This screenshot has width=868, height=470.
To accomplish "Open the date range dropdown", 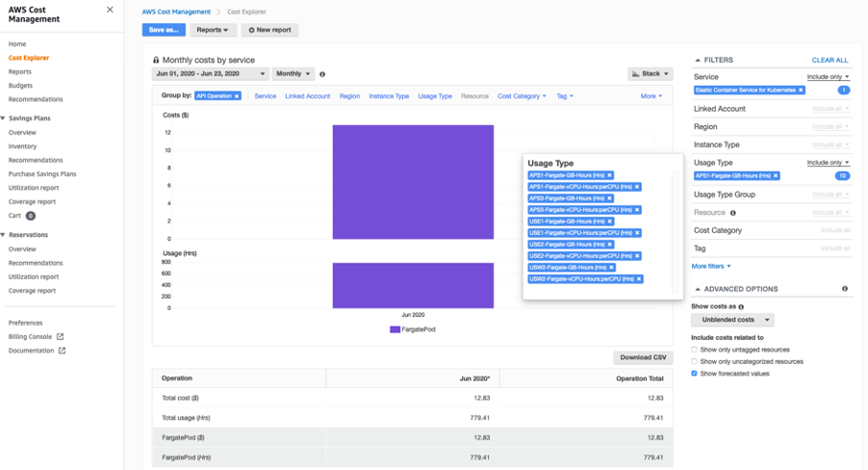I will pyautogui.click(x=211, y=74).
